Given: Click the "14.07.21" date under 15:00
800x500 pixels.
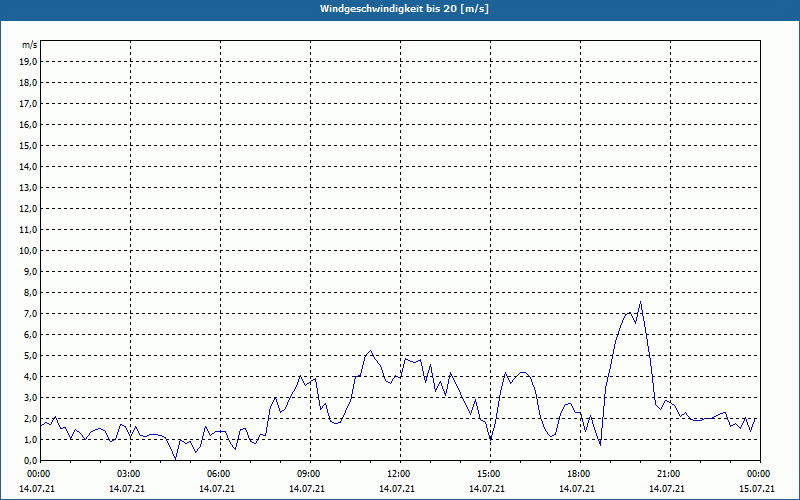Looking at the screenshot, I should [x=487, y=488].
